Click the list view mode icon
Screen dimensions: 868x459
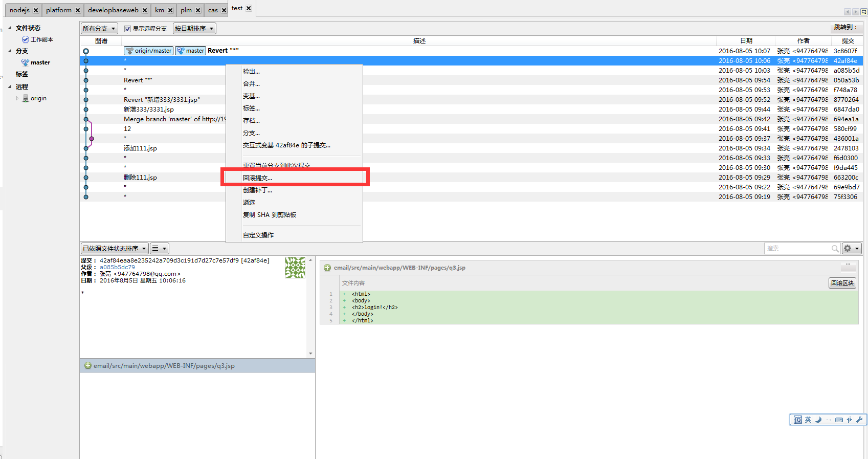pyautogui.click(x=155, y=248)
